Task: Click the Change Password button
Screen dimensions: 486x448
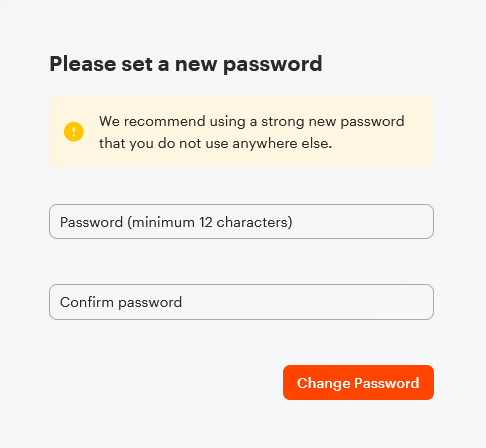Action: (x=358, y=383)
